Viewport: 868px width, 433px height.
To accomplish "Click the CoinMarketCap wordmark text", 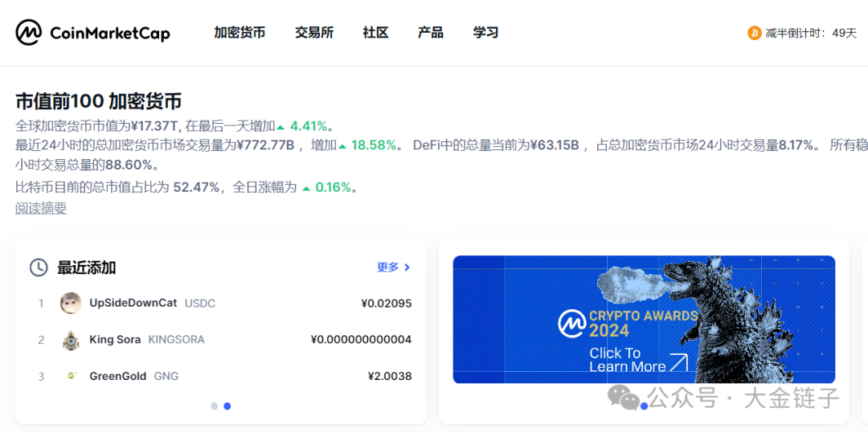I will pyautogui.click(x=110, y=33).
